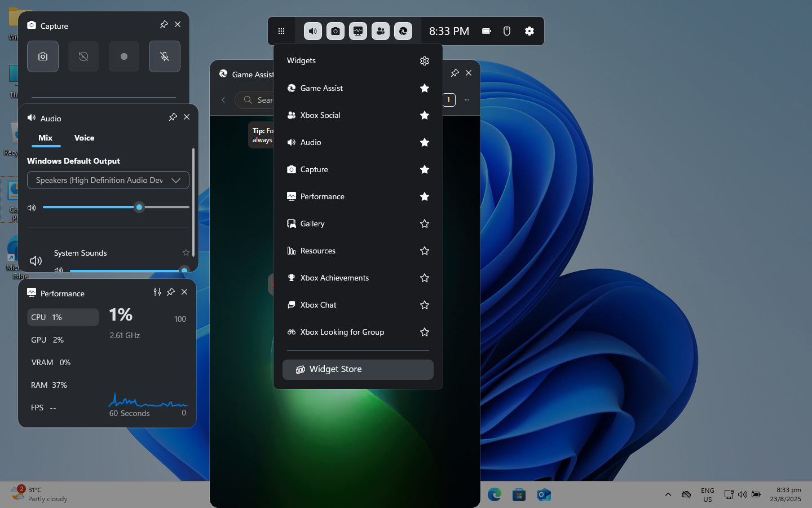Switch to the Voice tab in Audio

(84, 138)
